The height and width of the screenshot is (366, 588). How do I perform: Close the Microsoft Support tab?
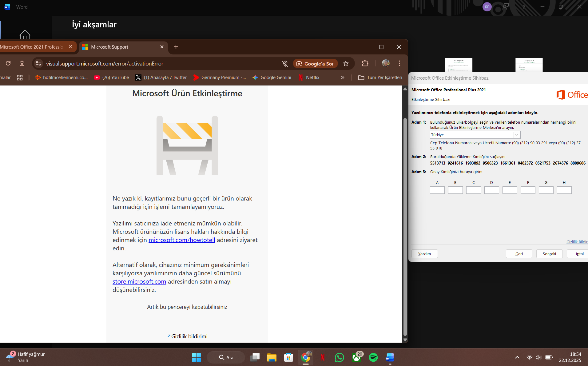pyautogui.click(x=162, y=47)
